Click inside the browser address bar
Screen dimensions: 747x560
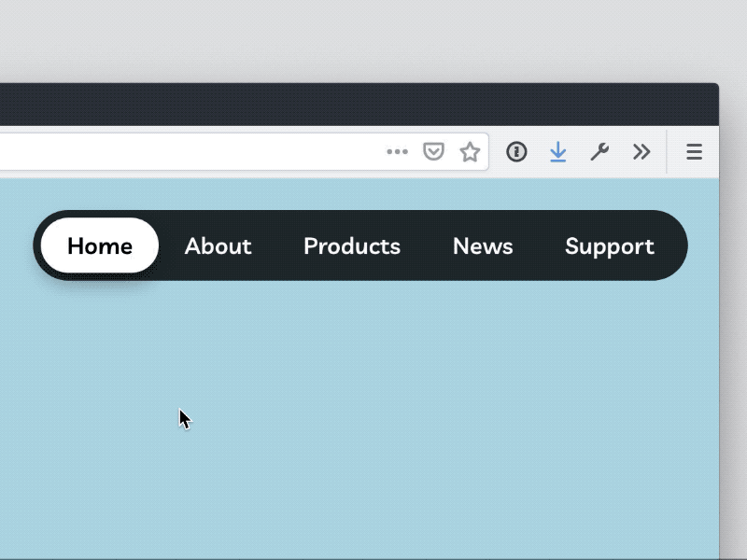click(187, 151)
